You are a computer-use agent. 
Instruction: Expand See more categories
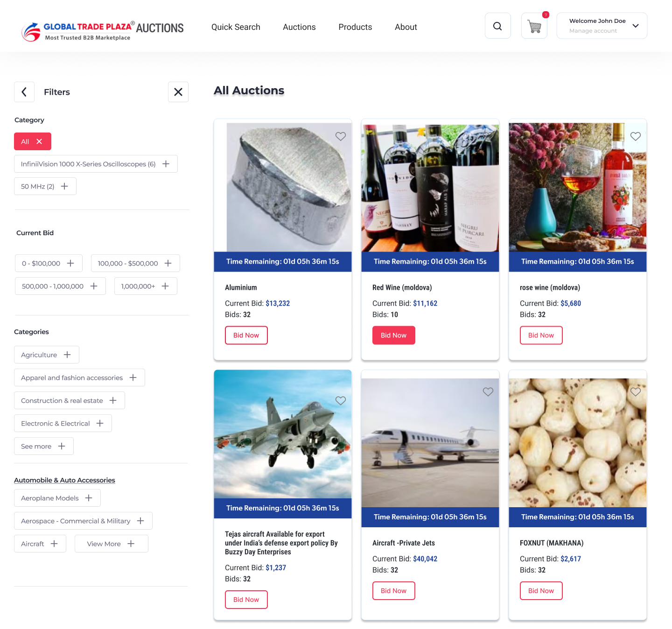coord(44,446)
